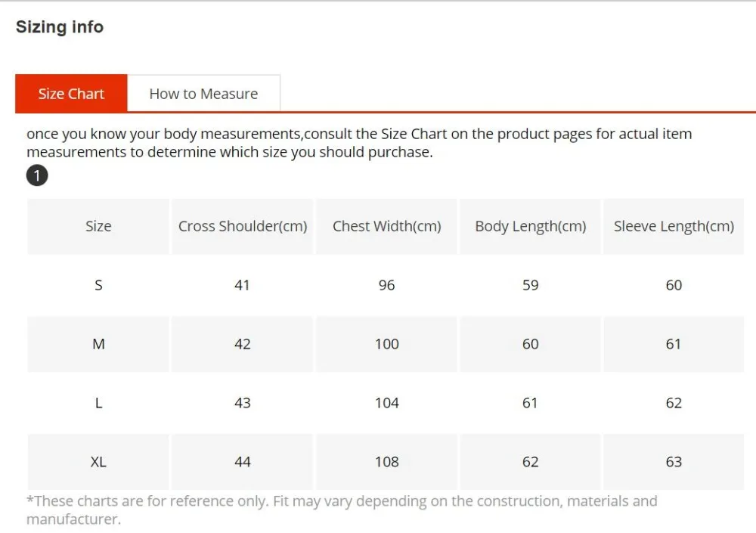756x533 pixels.
Task: Select the M size row label
Action: click(x=98, y=344)
